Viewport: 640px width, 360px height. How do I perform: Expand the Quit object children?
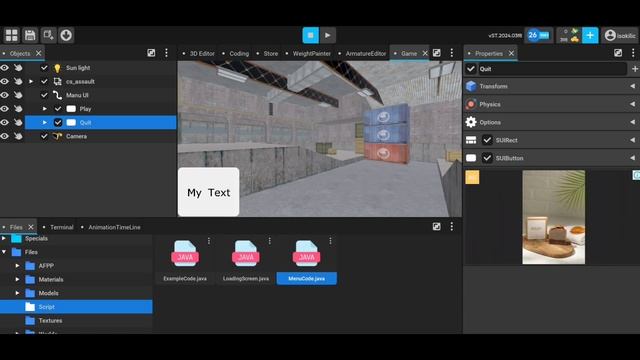click(x=44, y=122)
